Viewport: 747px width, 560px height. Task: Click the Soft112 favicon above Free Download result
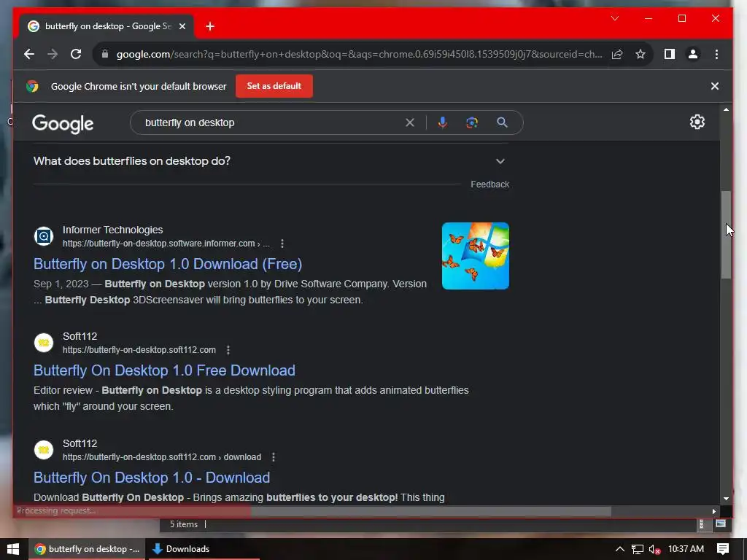tap(43, 343)
